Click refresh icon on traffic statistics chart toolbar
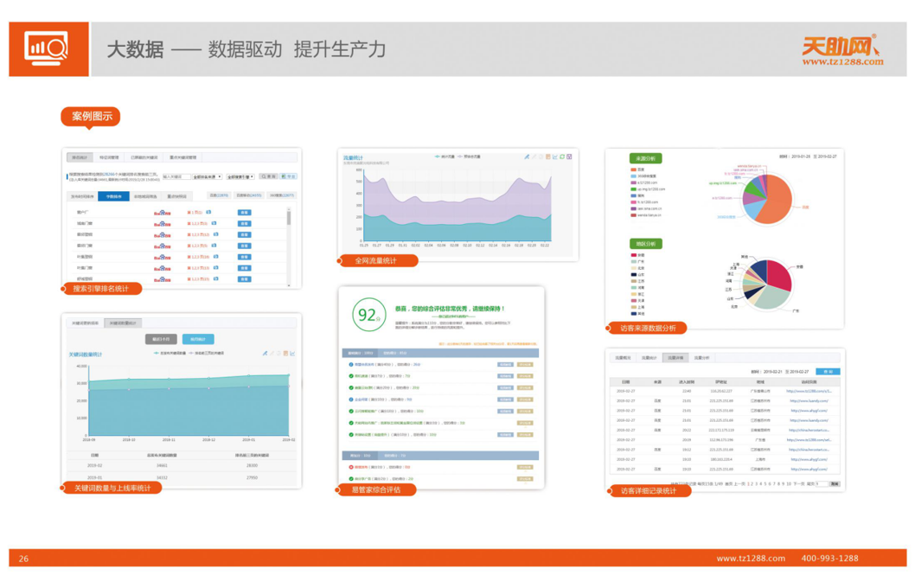Image resolution: width=915 pixels, height=588 pixels. click(562, 157)
